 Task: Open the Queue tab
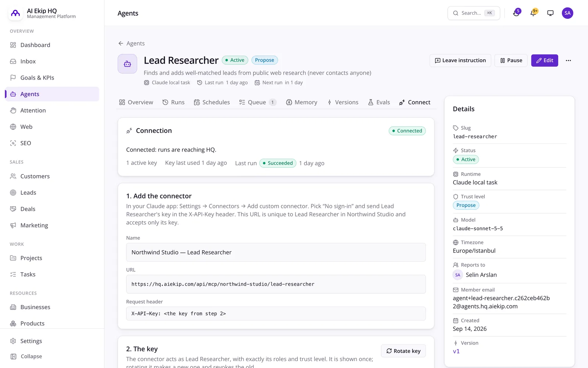tap(257, 102)
